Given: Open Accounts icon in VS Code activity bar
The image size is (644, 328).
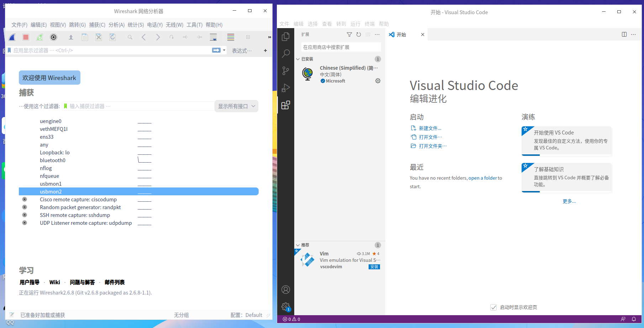Looking at the screenshot, I should tap(286, 290).
